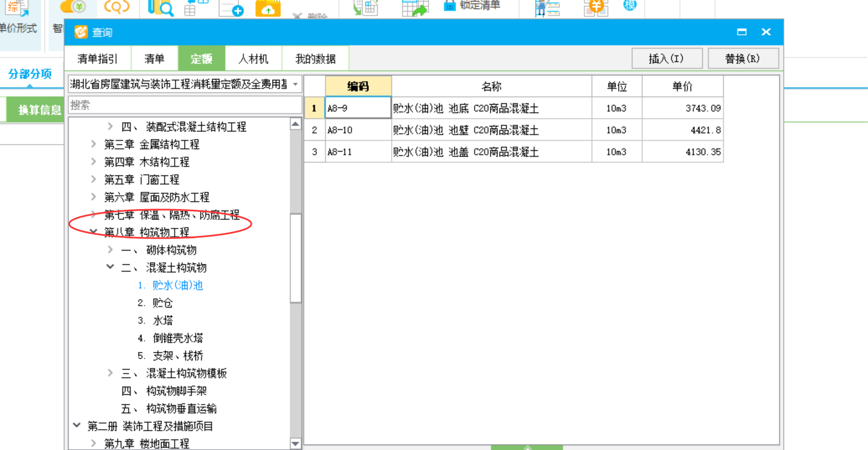Click the 编码 column header

(x=358, y=86)
